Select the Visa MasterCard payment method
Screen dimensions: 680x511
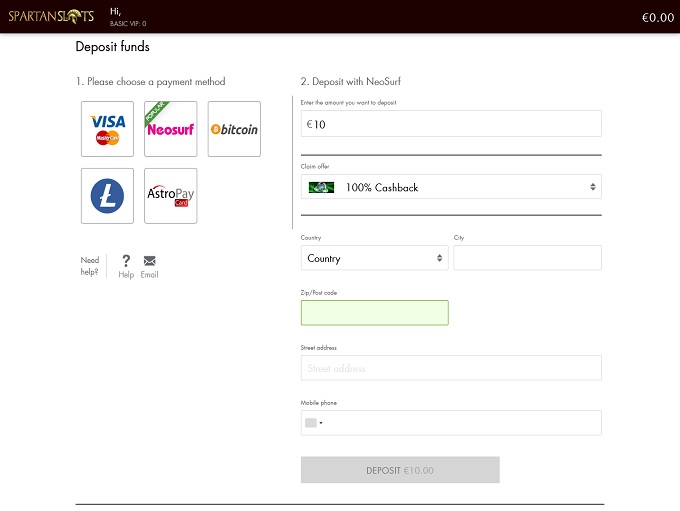point(107,129)
